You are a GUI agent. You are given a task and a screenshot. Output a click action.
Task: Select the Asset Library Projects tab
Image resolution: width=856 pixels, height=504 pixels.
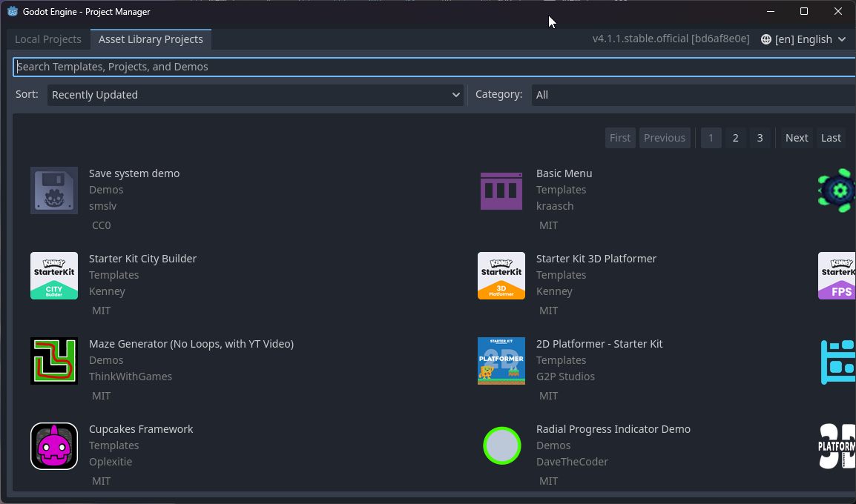click(x=151, y=39)
